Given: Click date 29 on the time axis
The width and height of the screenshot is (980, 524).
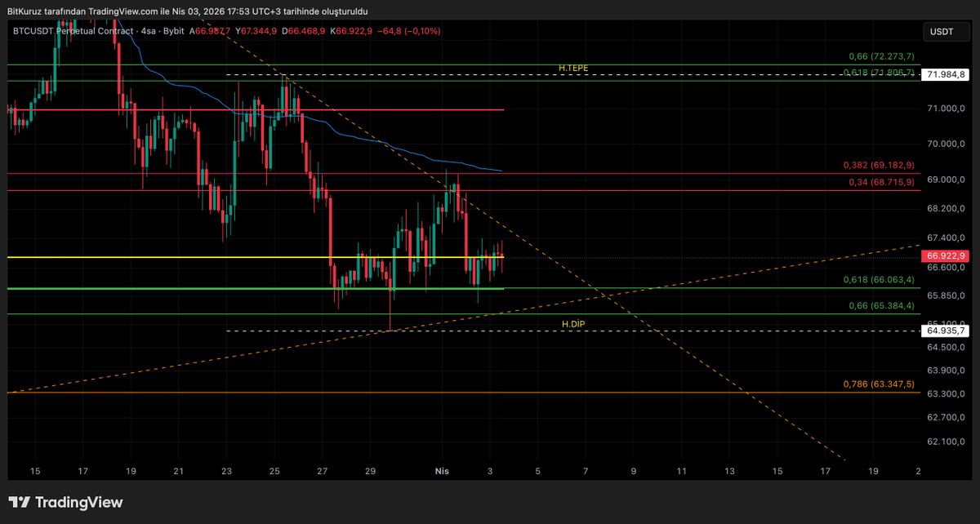Looking at the screenshot, I should point(370,471).
